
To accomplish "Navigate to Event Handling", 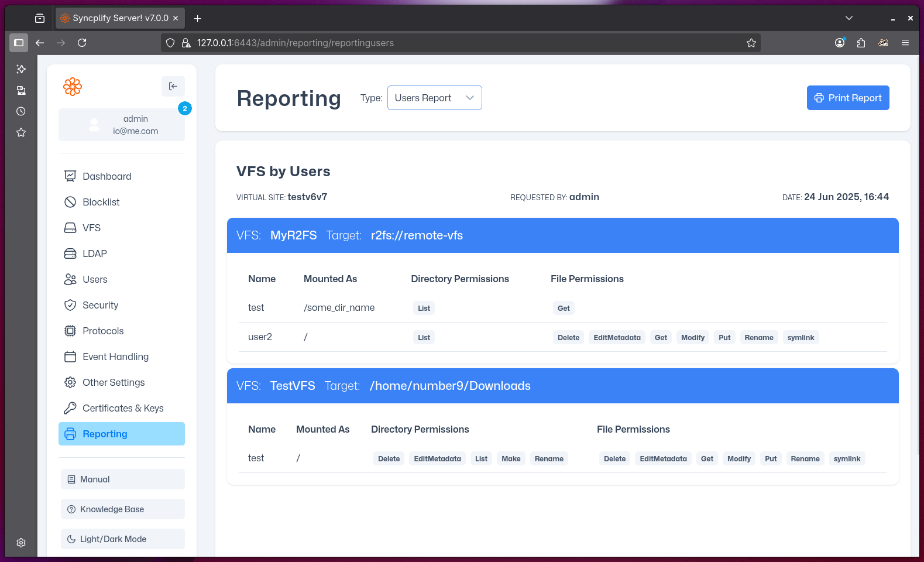I will coord(122,357).
